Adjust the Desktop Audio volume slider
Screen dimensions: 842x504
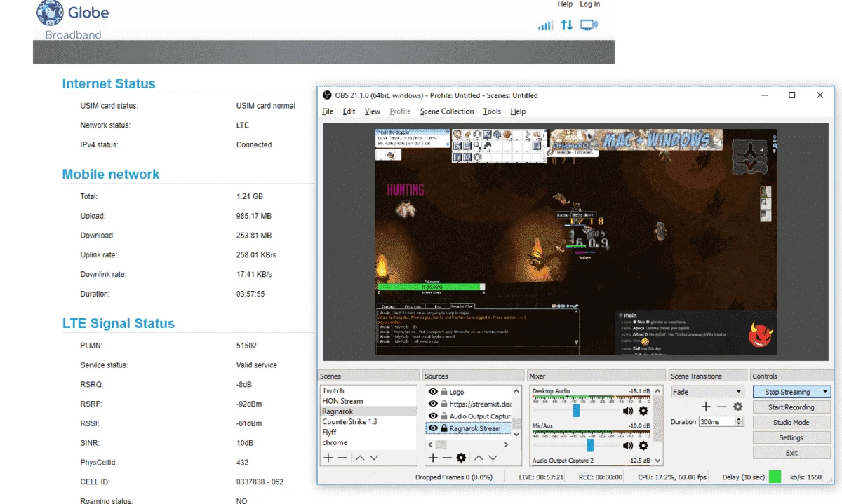click(576, 411)
